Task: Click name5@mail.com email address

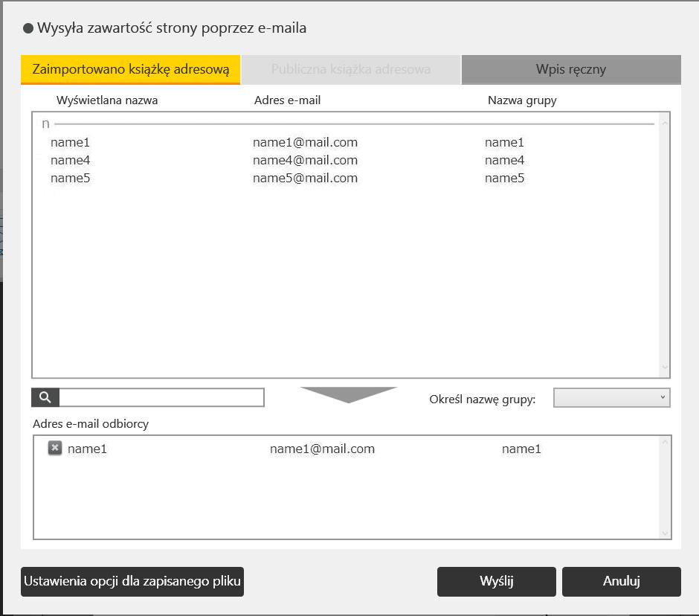Action: click(x=305, y=178)
